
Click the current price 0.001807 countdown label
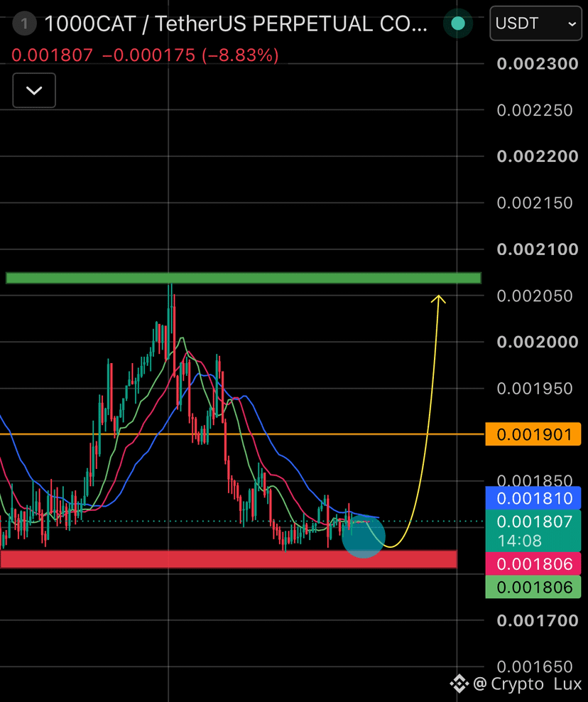coord(533,531)
